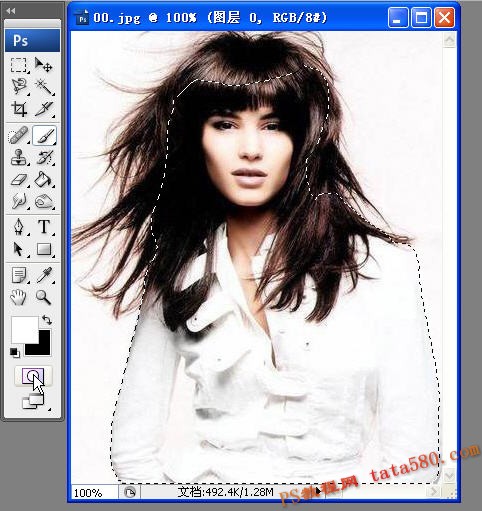Select the Brush tool

(x=44, y=135)
